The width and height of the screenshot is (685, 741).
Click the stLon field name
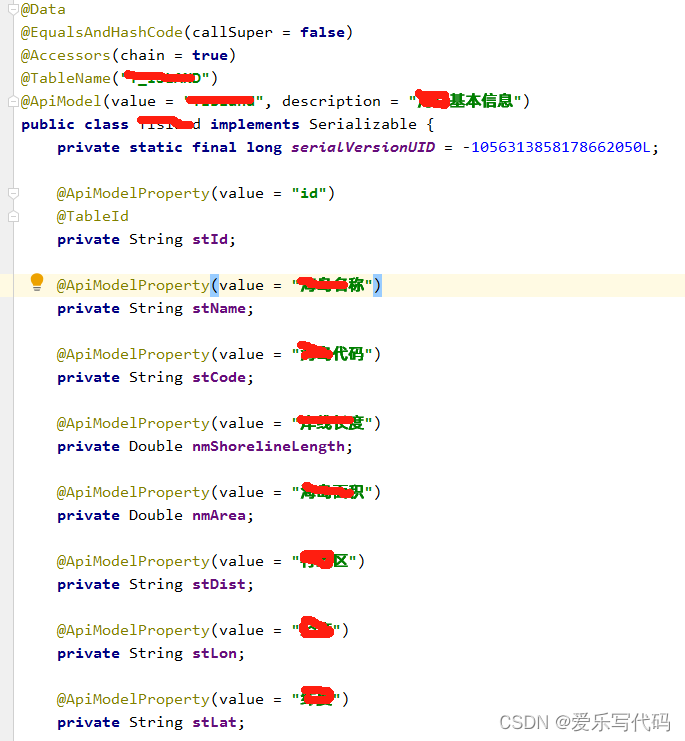point(214,653)
